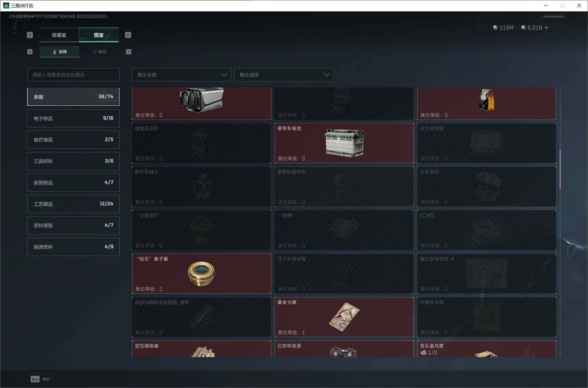
Task: Expand the 默认排序 sort dropdown
Action: tap(284, 75)
